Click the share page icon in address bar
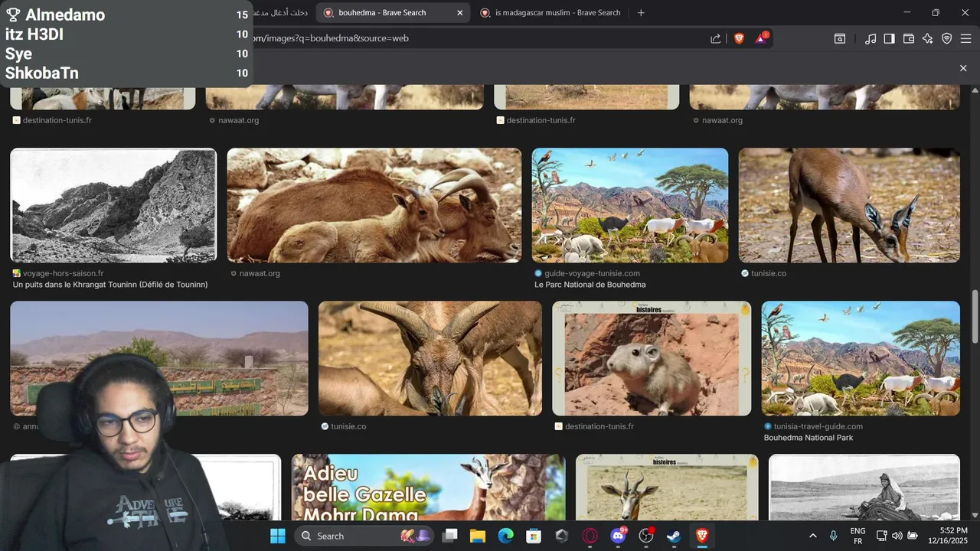This screenshot has width=980, height=551. pyautogui.click(x=715, y=38)
